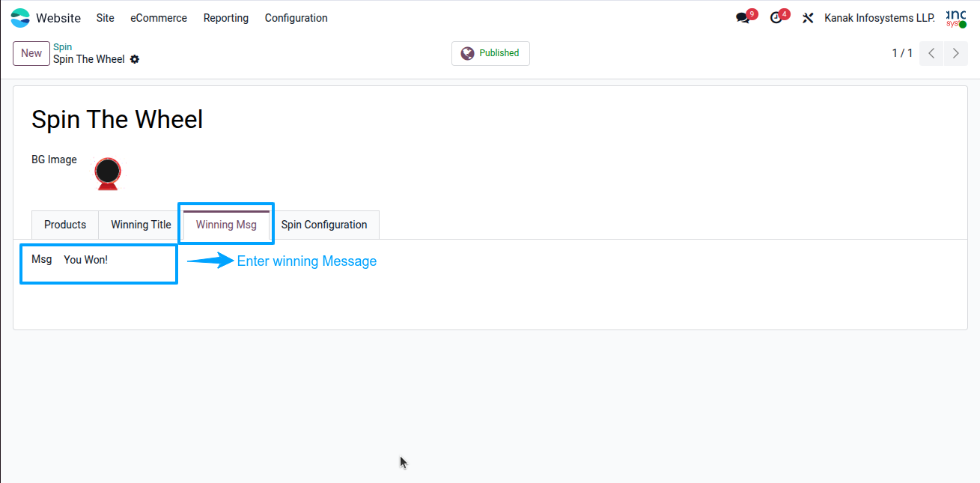The height and width of the screenshot is (483, 980).
Task: Click the debug tools wrench icon
Action: pyautogui.click(x=808, y=18)
